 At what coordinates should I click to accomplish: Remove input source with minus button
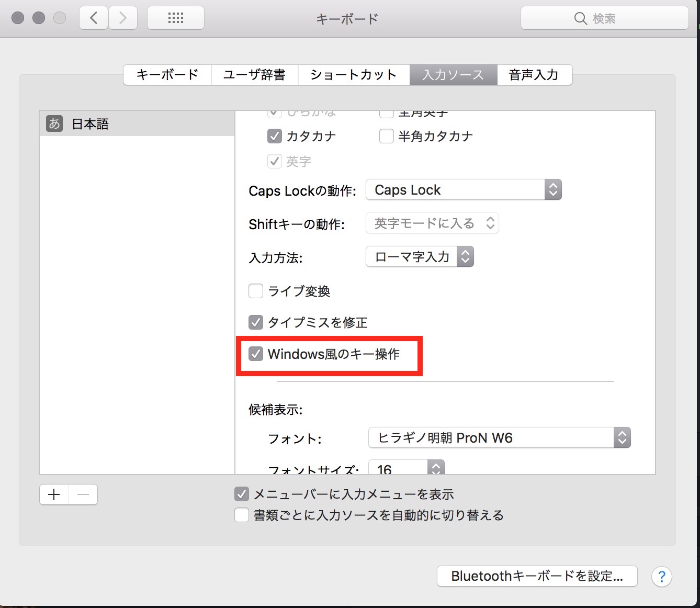pos(83,494)
